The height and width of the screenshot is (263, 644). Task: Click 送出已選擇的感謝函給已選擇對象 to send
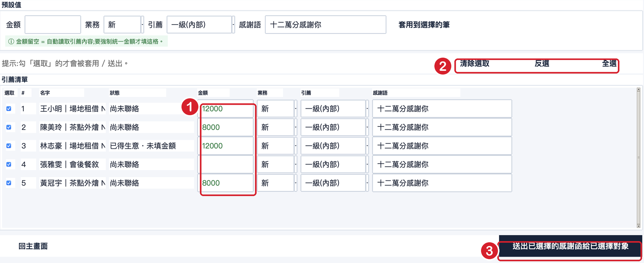pos(570,246)
